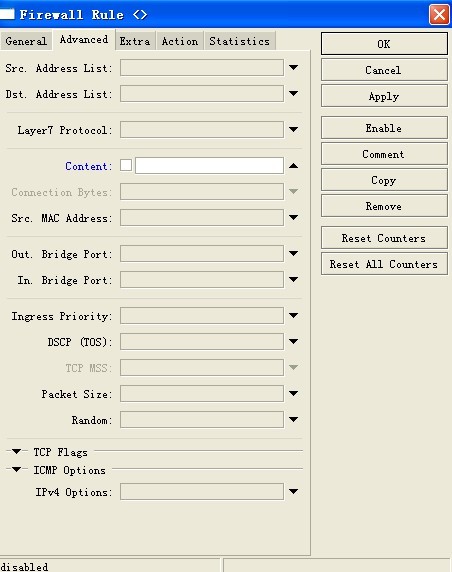The height and width of the screenshot is (572, 452).
Task: Switch to the General tab
Action: 26,41
